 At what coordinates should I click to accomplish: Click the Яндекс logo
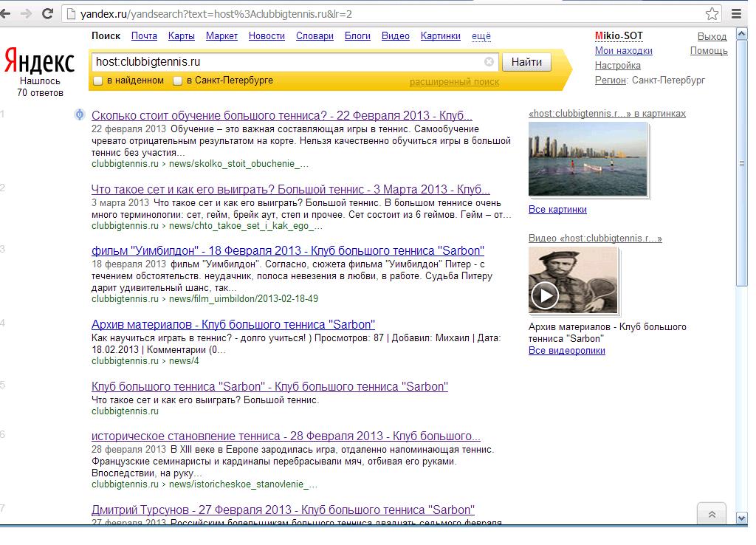coord(40,61)
